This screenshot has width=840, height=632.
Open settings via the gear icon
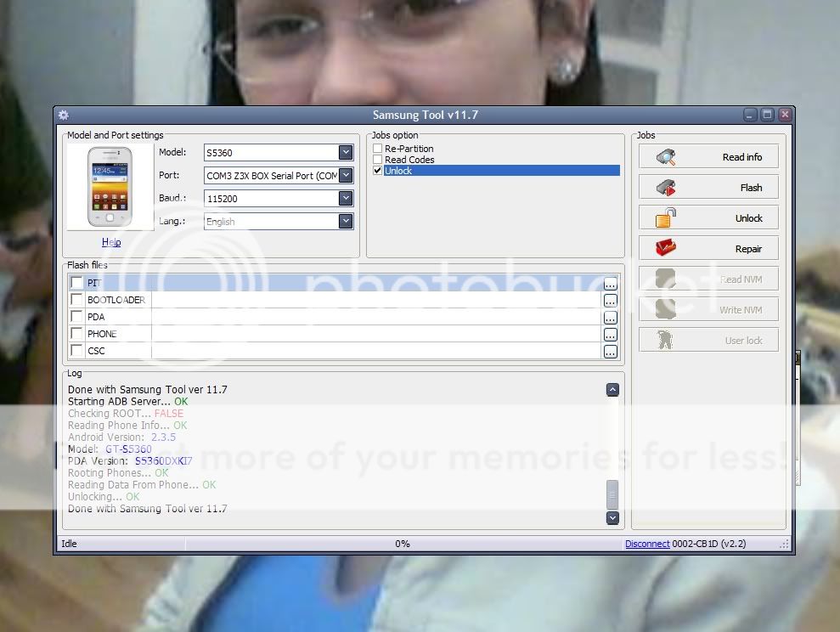63,115
